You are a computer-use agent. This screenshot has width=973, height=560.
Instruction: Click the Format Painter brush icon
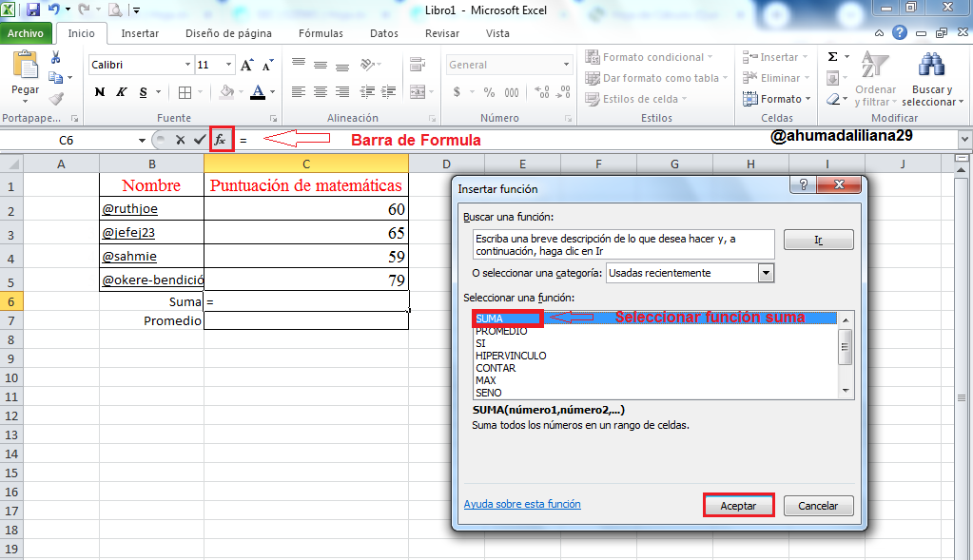[56, 99]
